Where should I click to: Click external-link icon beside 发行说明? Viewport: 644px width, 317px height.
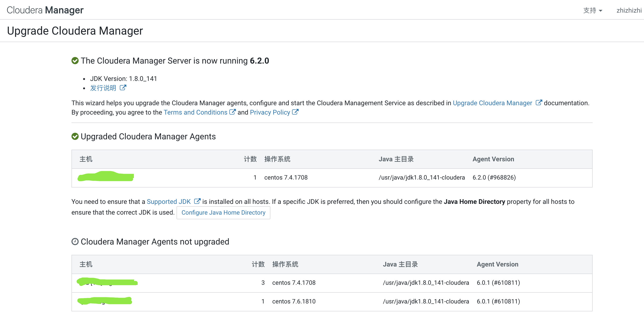(123, 88)
